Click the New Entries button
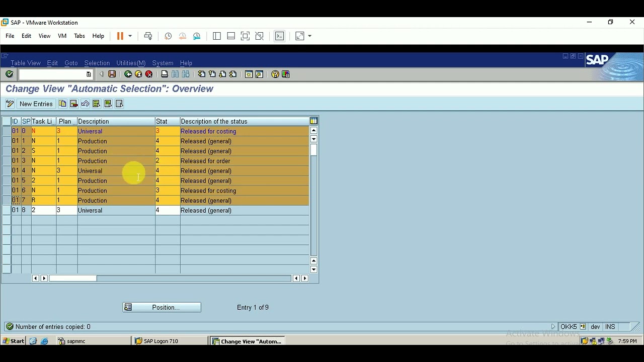The image size is (644, 362). coord(36,104)
